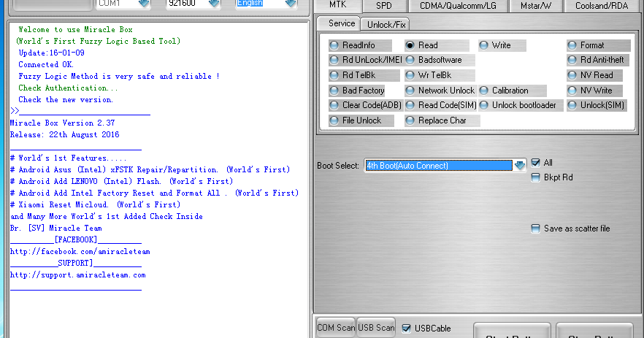Image resolution: width=644 pixels, height=338 pixels.
Task: Click the Connected OK. log line
Action: pyautogui.click(x=46, y=64)
